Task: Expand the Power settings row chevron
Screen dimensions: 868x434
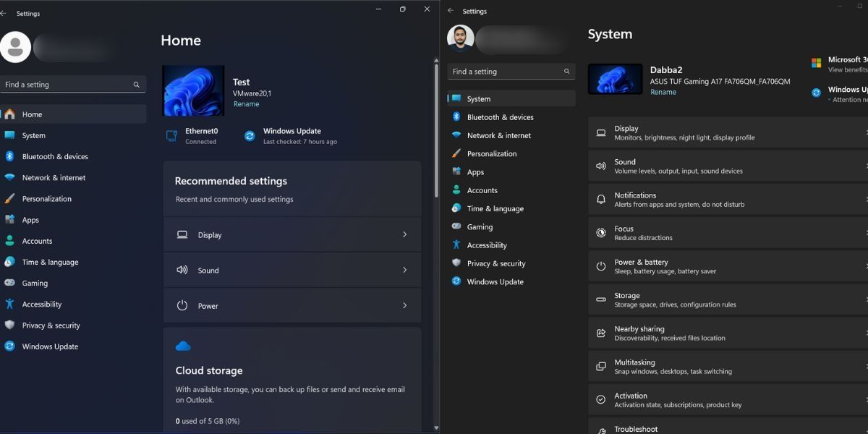Action: pyautogui.click(x=404, y=305)
